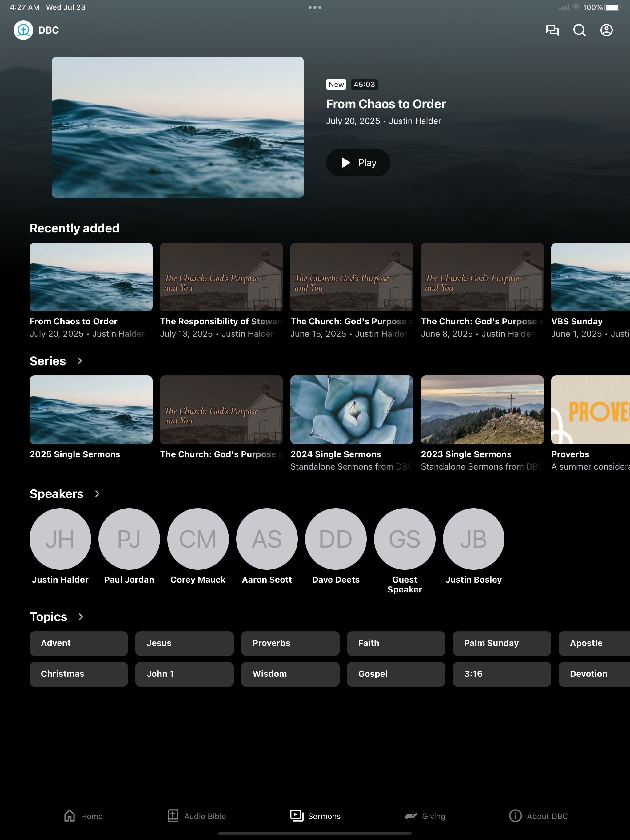Open The Church: God's Purpose series card
Image resolution: width=630 pixels, height=840 pixels.
(221, 418)
